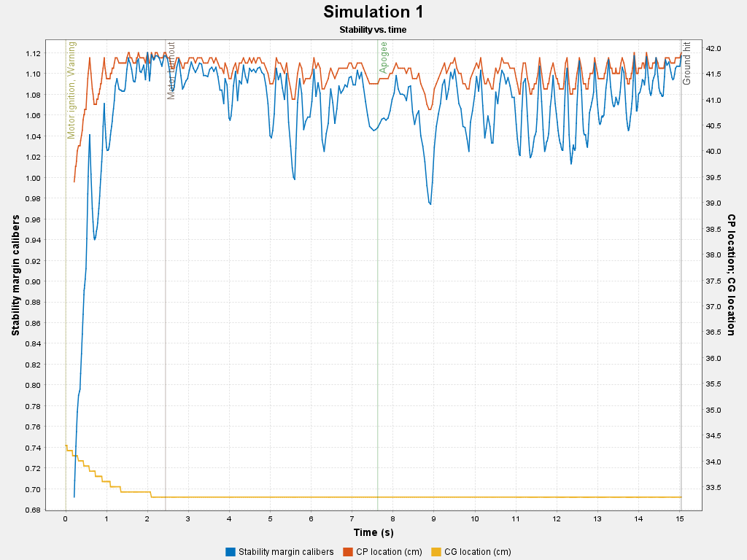The image size is (747, 560).
Task: Click the blue Stability margin calibers legend swatch
Action: (x=231, y=551)
